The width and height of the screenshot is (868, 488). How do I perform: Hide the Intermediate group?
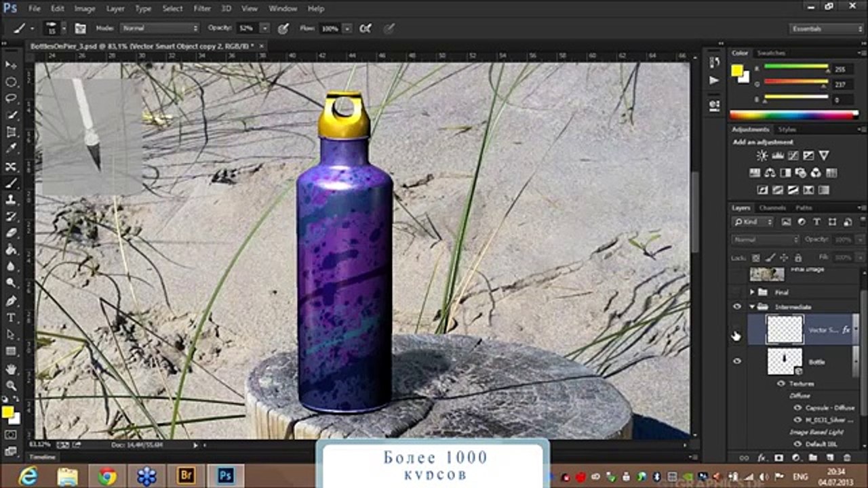tap(737, 307)
